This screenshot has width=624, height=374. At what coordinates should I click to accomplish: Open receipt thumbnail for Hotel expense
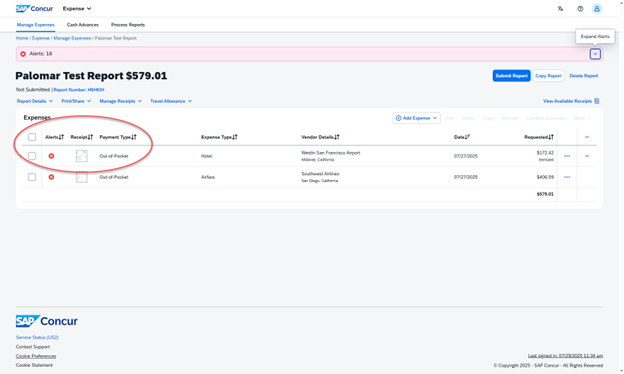click(82, 156)
